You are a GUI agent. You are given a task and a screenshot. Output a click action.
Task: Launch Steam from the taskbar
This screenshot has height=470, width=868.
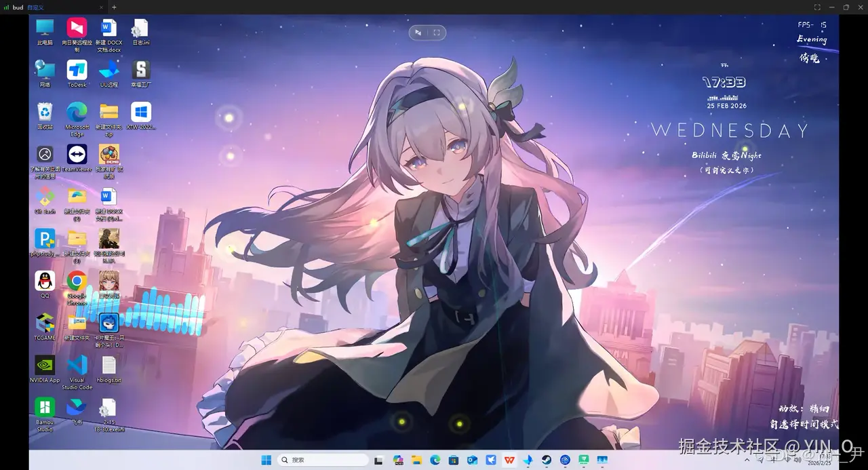point(546,459)
